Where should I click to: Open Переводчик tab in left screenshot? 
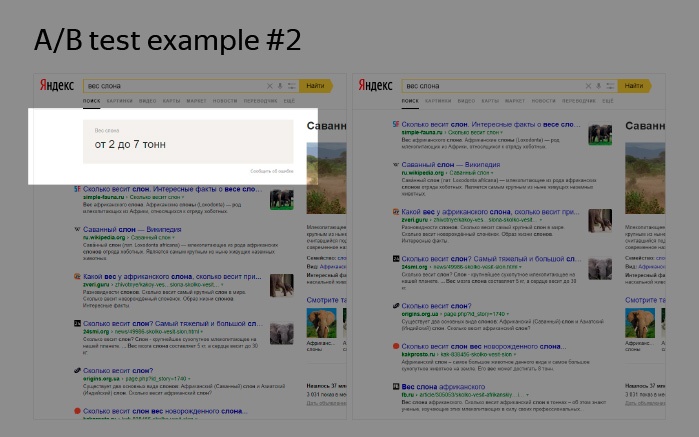click(x=261, y=101)
